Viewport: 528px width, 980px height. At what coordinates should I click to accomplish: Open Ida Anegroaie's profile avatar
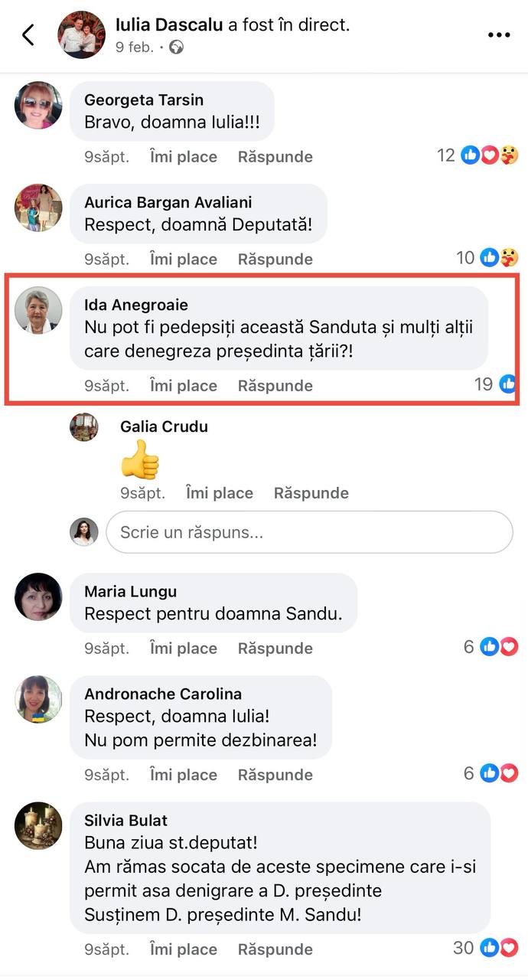(38, 310)
